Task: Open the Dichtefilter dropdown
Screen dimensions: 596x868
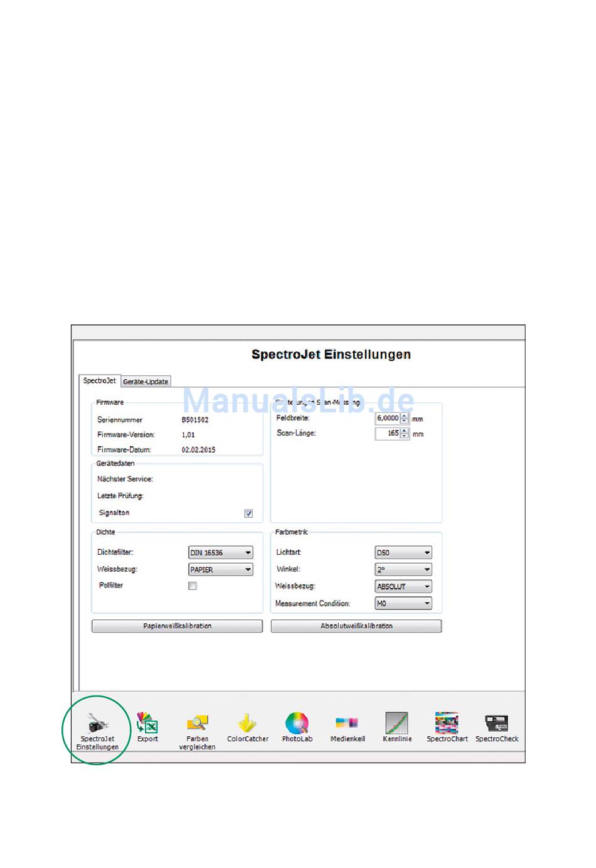Action: pos(221,553)
